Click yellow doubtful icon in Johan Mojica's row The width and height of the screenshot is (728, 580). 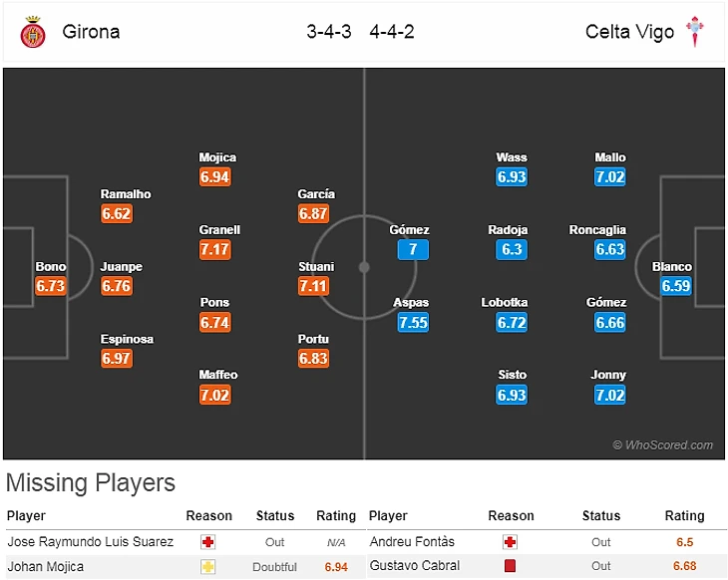pos(208,567)
